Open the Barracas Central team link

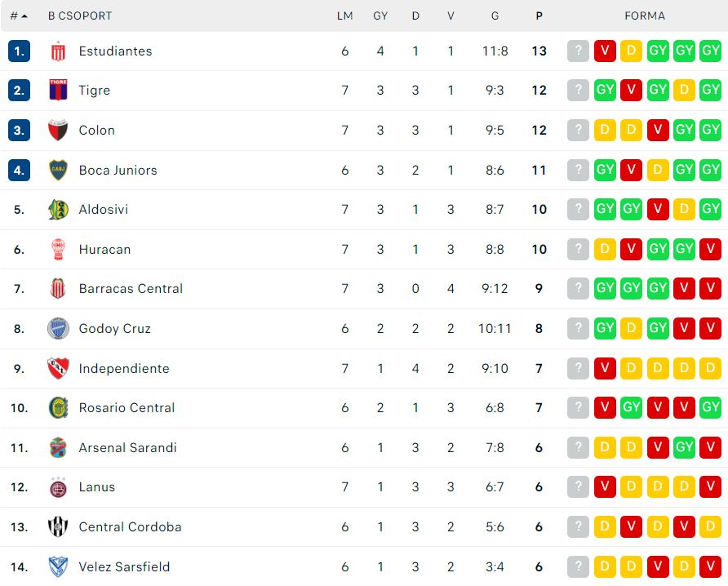(x=131, y=289)
